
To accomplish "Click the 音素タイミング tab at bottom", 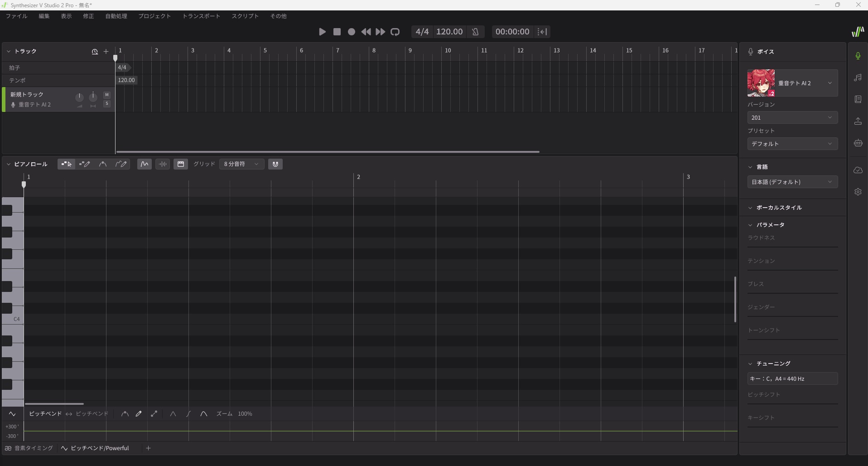I will [29, 448].
